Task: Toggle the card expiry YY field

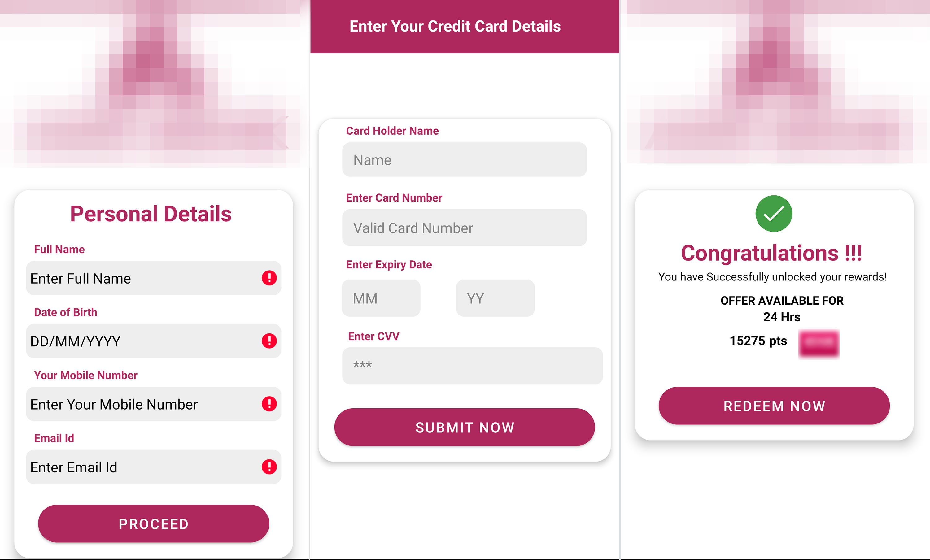Action: 495,297
